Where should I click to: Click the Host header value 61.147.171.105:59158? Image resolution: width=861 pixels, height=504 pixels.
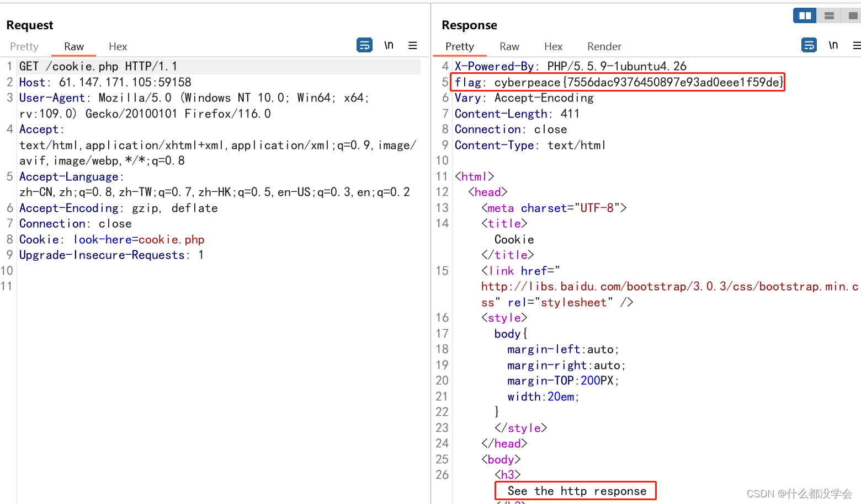pyautogui.click(x=125, y=82)
